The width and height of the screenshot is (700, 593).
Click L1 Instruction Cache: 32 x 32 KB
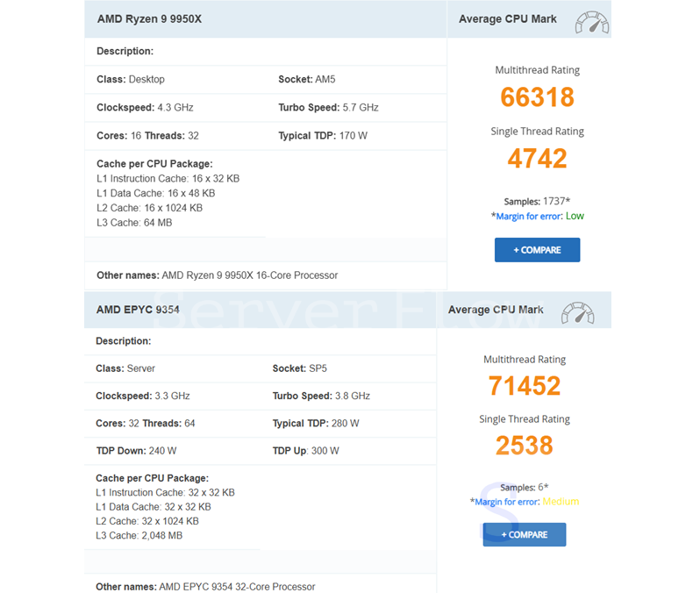pos(165,492)
